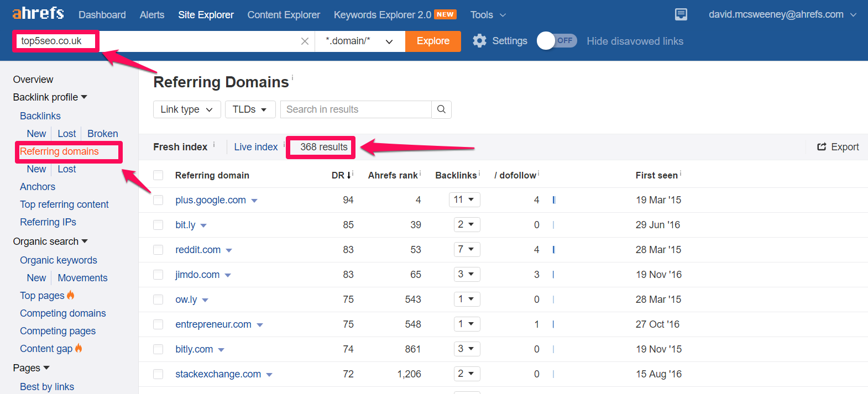Check the reddit.com row checkbox
868x394 pixels.
(x=158, y=250)
